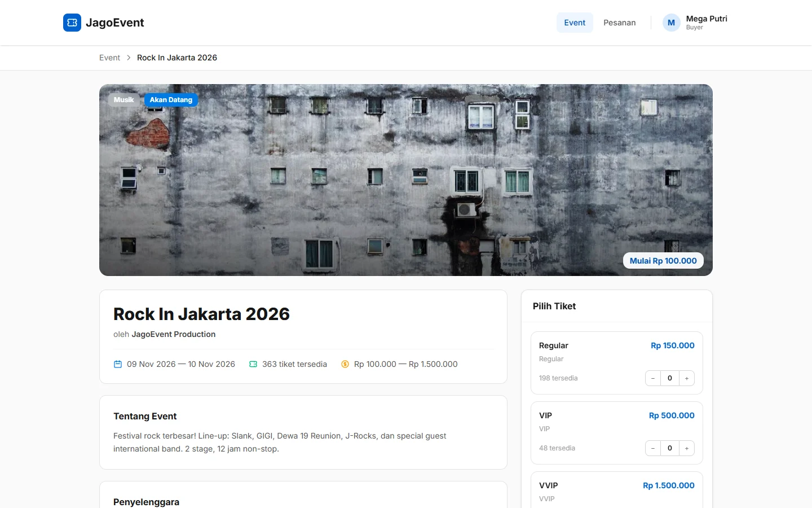Switch to the Event nav tab
This screenshot has width=812, height=508.
pos(575,23)
